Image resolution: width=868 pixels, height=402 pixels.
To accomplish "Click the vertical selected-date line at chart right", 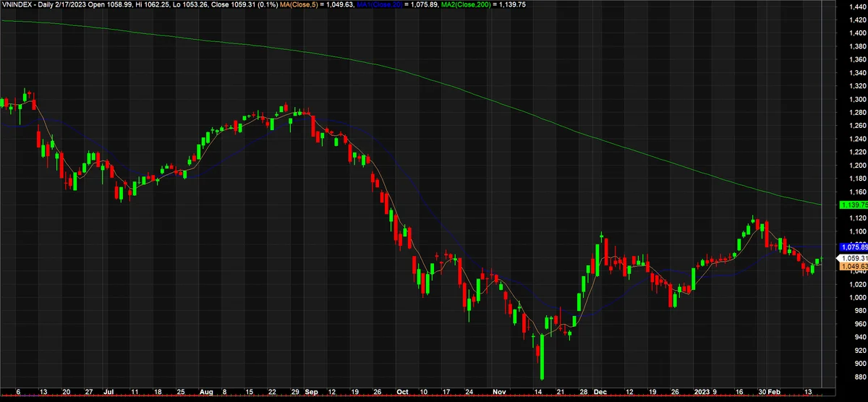I will 822,195.
